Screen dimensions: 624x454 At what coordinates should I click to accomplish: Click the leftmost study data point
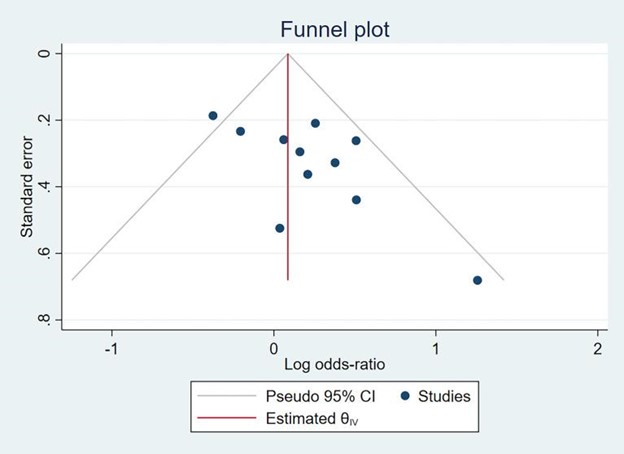[x=213, y=116]
